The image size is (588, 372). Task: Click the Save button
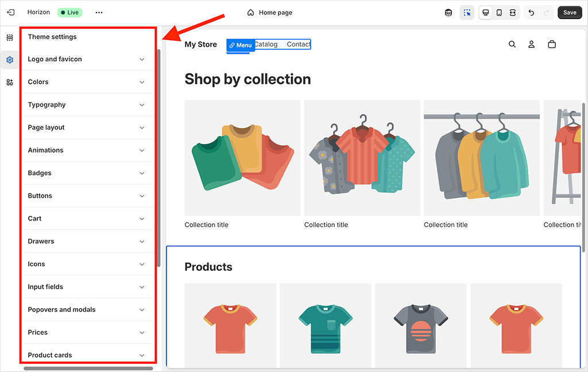tap(570, 13)
